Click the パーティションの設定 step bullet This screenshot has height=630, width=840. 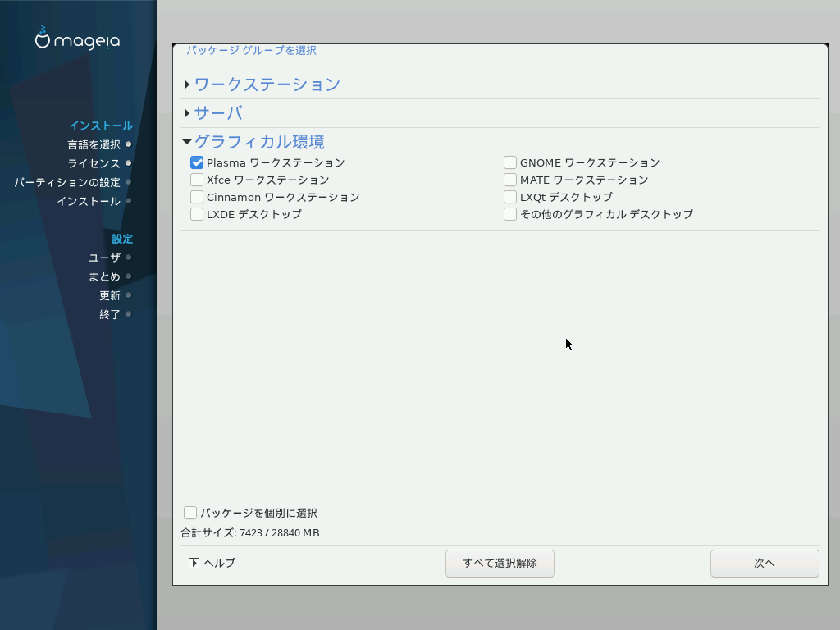click(129, 182)
